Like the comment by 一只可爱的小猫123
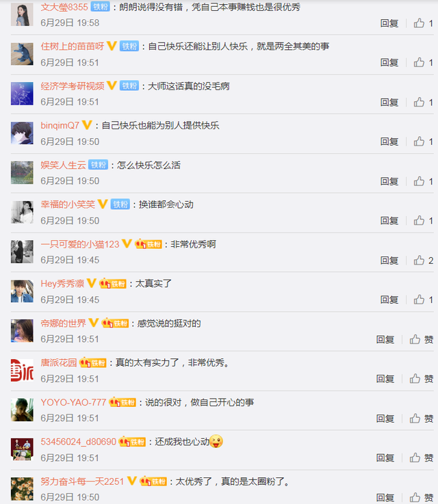438x504 pixels. pyautogui.click(x=423, y=260)
